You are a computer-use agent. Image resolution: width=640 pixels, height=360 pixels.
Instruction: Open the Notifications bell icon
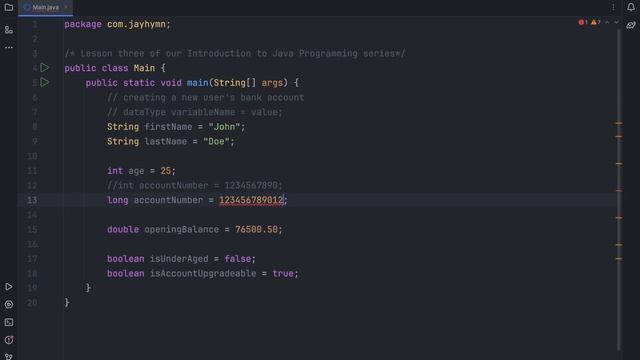click(x=631, y=7)
